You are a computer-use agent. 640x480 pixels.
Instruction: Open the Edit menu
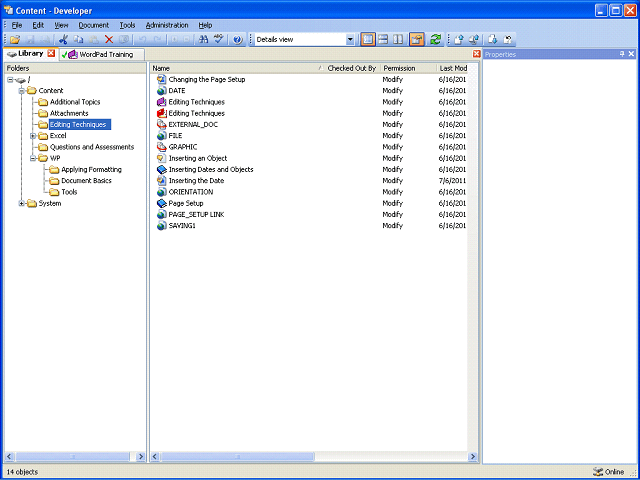[38, 25]
